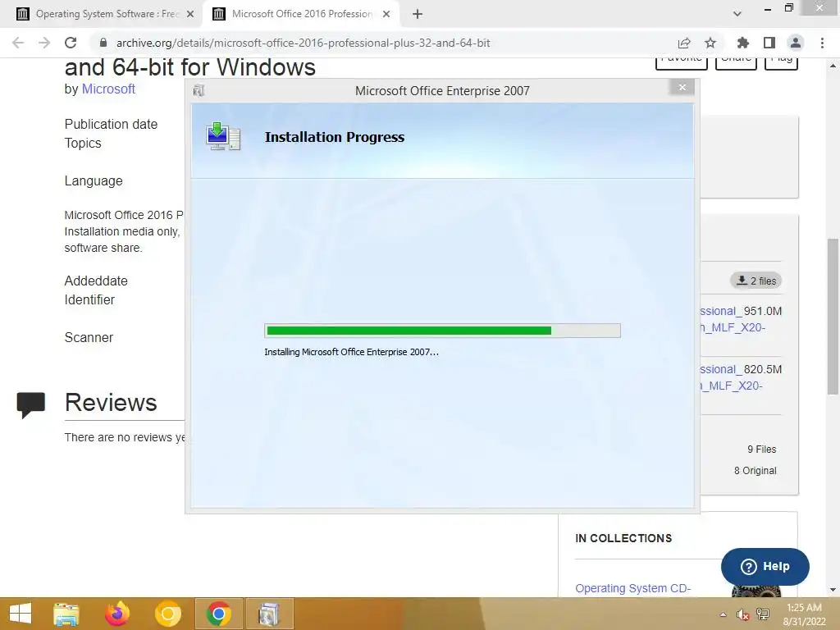Screen dimensions: 840x630
Task: Share this page via address bar icon
Action: [x=684, y=43]
